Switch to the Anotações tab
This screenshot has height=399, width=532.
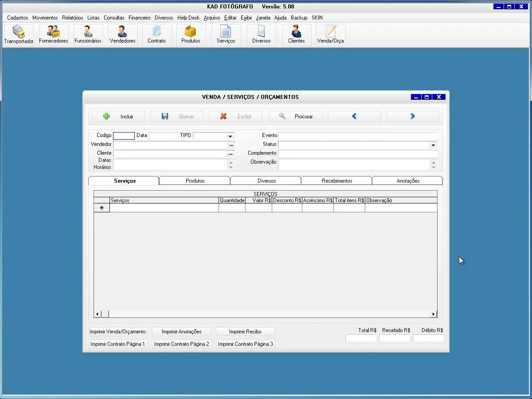[407, 181]
